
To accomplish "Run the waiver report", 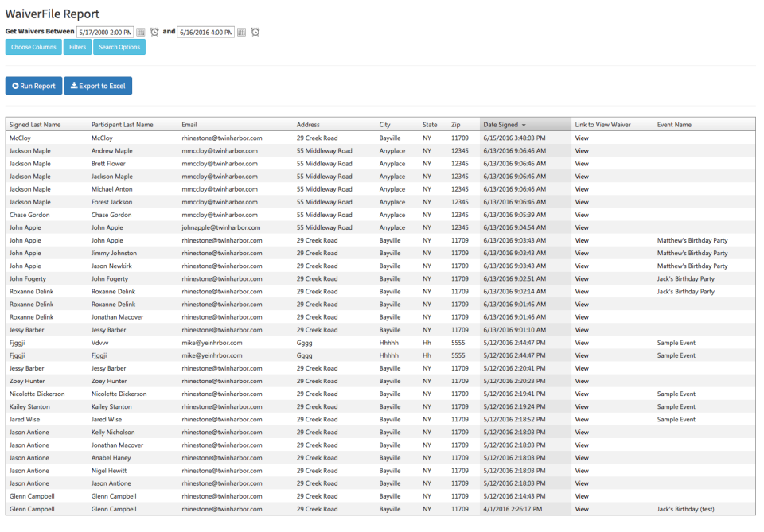I will pos(33,86).
